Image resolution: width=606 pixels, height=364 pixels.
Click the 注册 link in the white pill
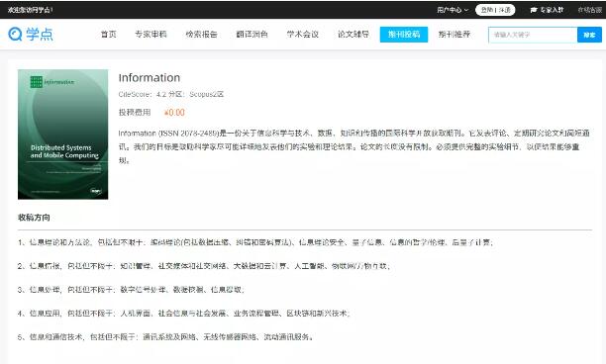tap(505, 10)
